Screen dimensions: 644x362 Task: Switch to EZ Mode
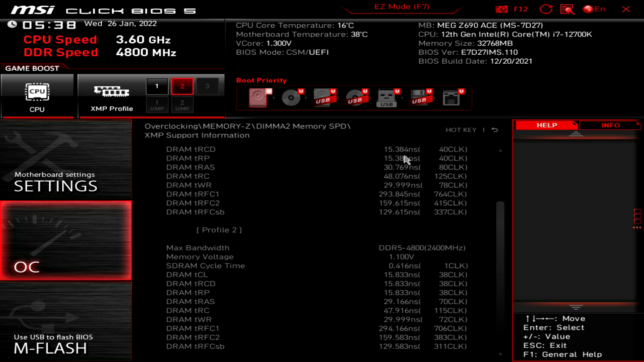pyautogui.click(x=401, y=6)
